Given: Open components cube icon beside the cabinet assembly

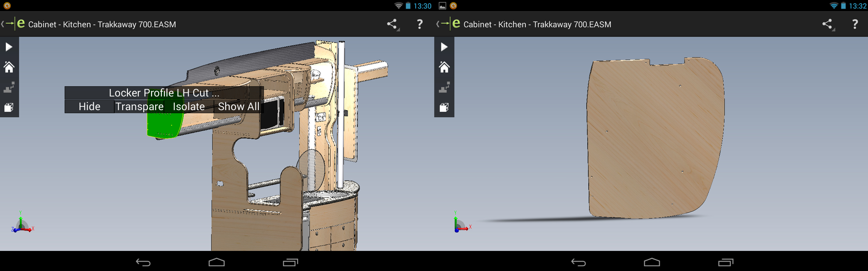Looking at the screenshot, I should (x=9, y=107).
